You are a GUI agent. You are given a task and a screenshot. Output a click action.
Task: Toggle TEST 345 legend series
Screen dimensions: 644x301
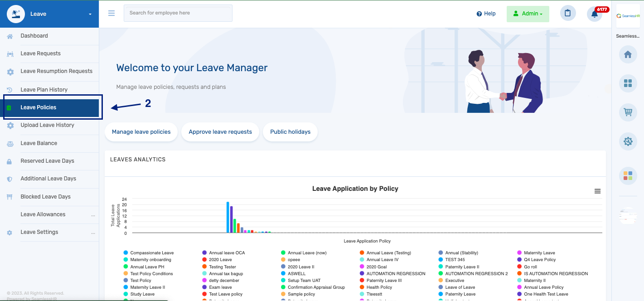(451, 260)
